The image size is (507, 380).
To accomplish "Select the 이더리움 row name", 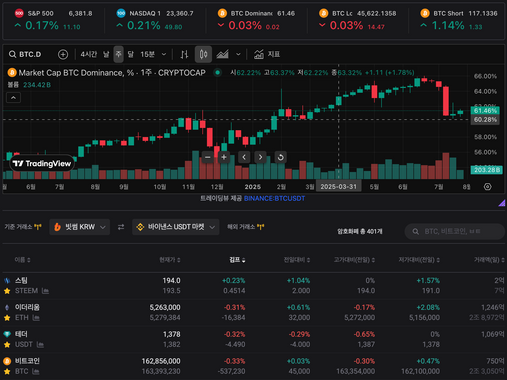I will (27, 307).
